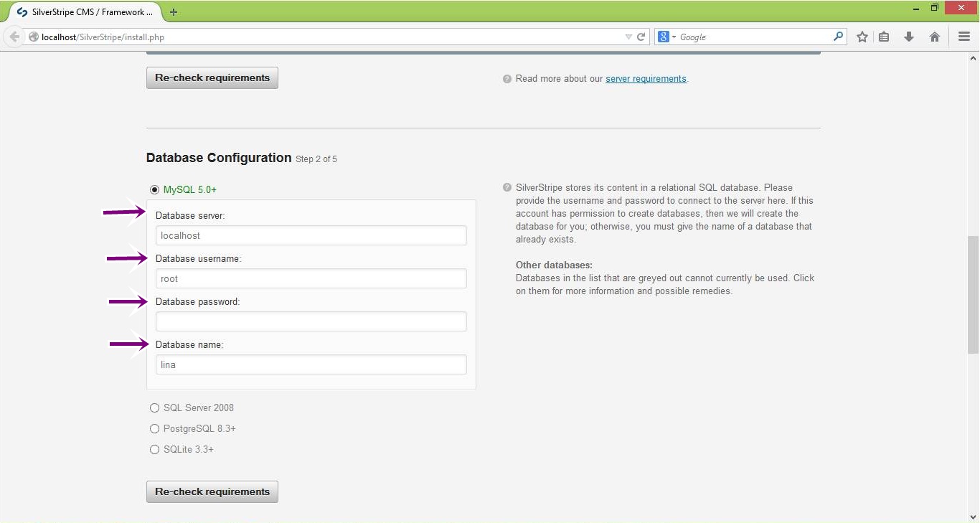Switch to the SilverStripe CMS tab
The height and width of the screenshot is (523, 980).
[x=85, y=12]
